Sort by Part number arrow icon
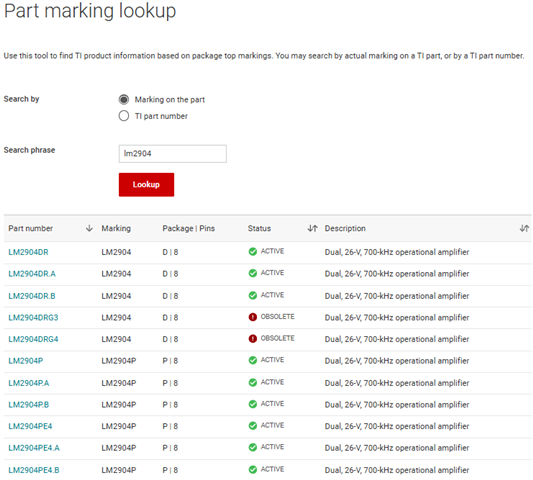The height and width of the screenshot is (480, 533). 89,228
